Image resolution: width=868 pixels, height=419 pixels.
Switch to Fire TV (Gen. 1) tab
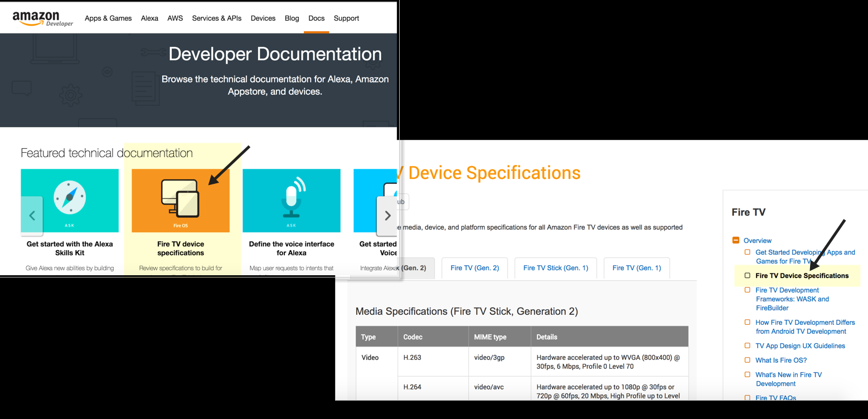(x=637, y=268)
